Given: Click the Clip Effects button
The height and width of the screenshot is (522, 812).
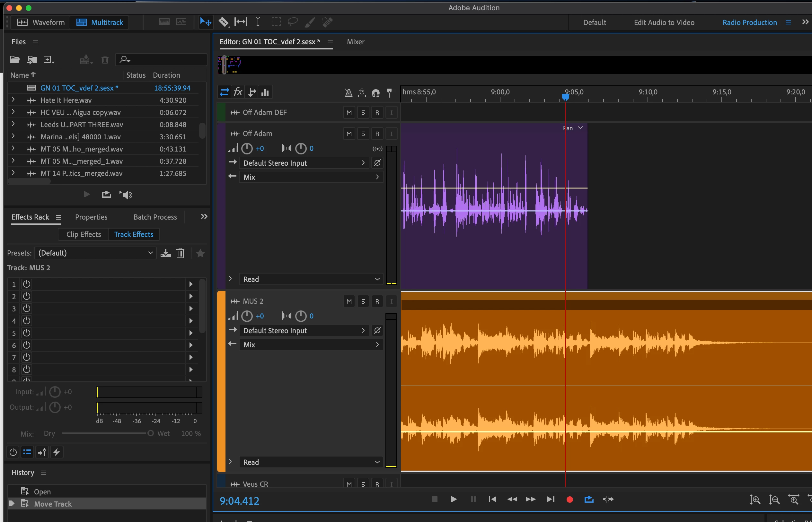Looking at the screenshot, I should 84,234.
